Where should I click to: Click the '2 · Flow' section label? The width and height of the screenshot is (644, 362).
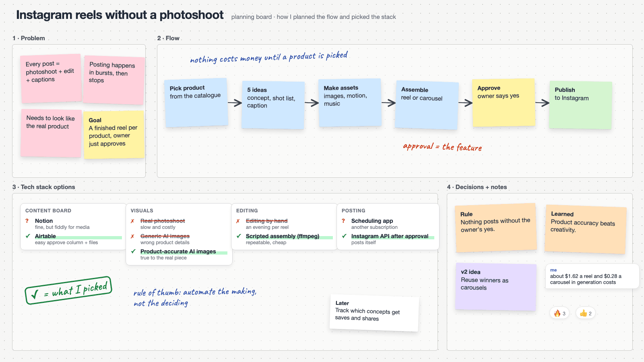[x=168, y=38]
